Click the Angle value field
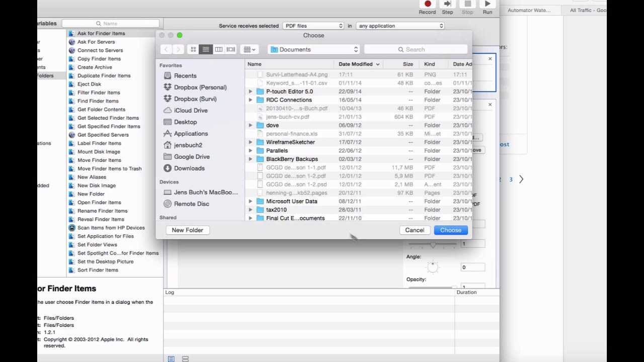Image resolution: width=644 pixels, height=362 pixels. pyautogui.click(x=472, y=267)
